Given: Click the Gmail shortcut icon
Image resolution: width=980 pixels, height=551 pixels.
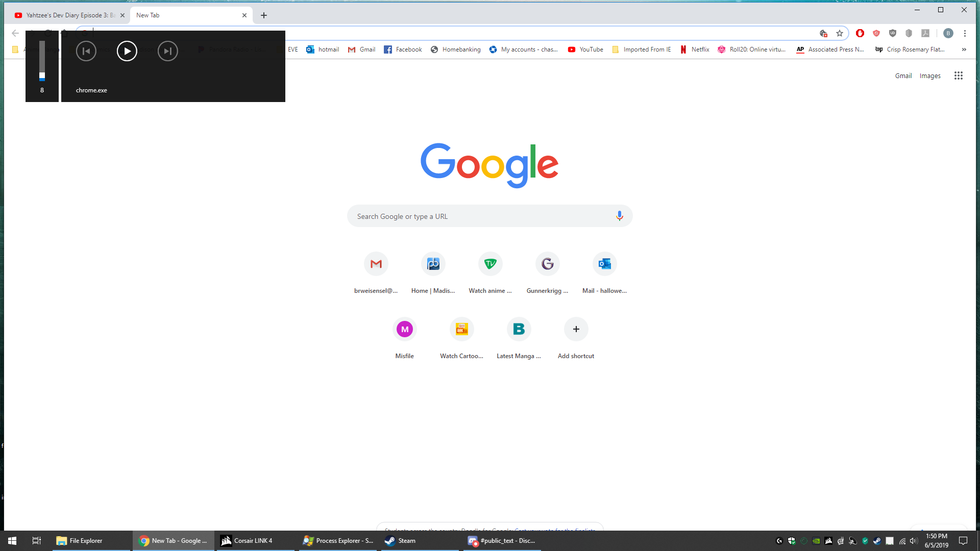Looking at the screenshot, I should click(376, 263).
